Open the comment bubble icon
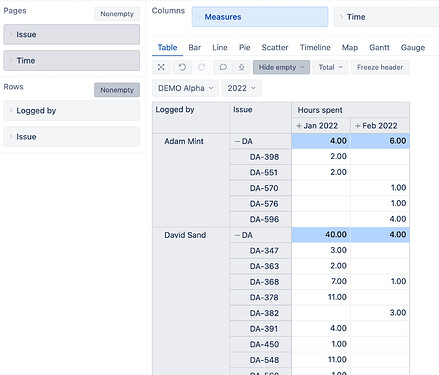The height and width of the screenshot is (375, 439). pyautogui.click(x=223, y=67)
